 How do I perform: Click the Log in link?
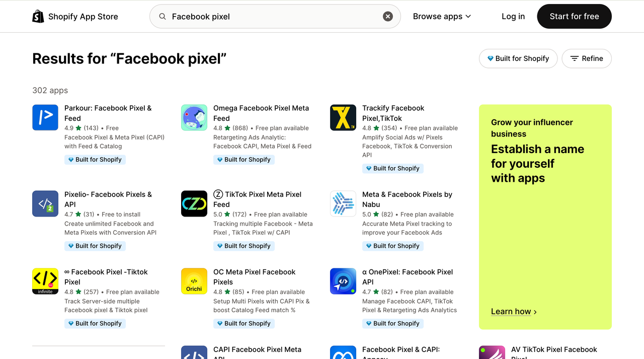pyautogui.click(x=513, y=17)
